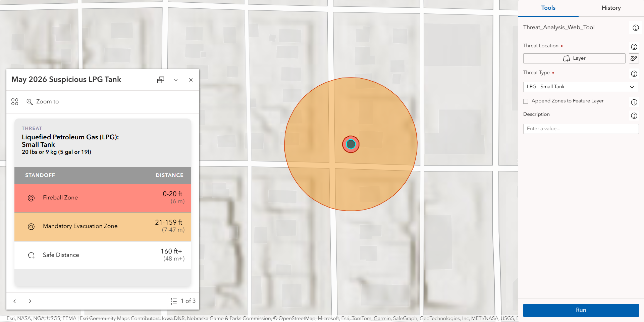Show info for Threat Type
Image resolution: width=644 pixels, height=322 pixels.
[x=634, y=74]
